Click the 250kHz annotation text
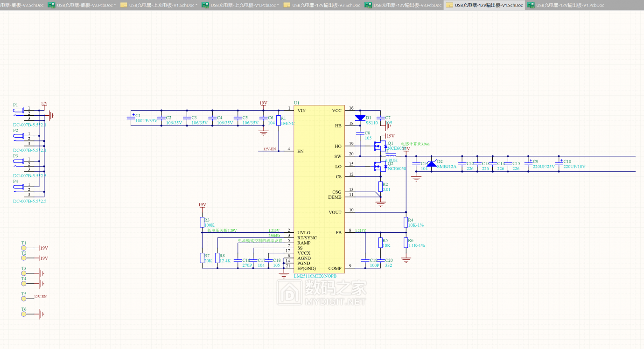644x349 pixels. (274, 236)
